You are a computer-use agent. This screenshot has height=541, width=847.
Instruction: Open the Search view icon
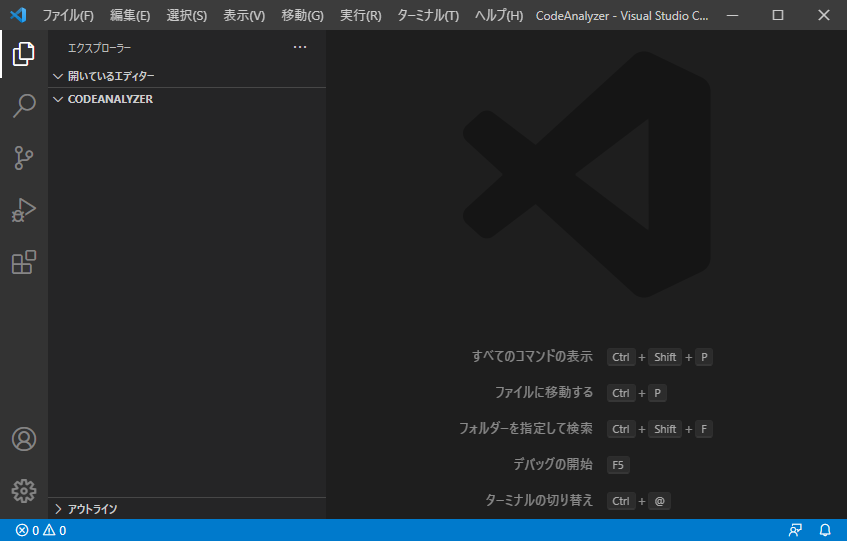(x=24, y=106)
